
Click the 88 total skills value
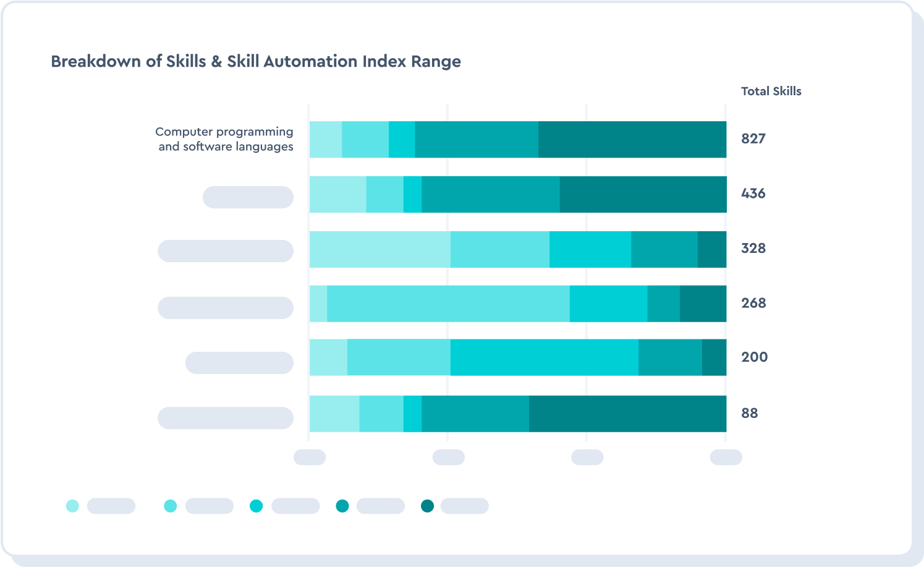[749, 413]
